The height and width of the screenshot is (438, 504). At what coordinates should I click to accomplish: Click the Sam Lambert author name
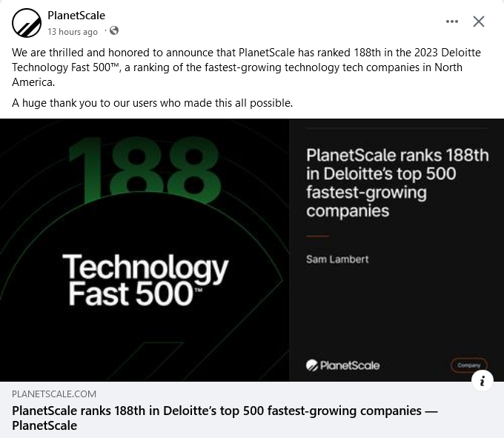coord(337,259)
